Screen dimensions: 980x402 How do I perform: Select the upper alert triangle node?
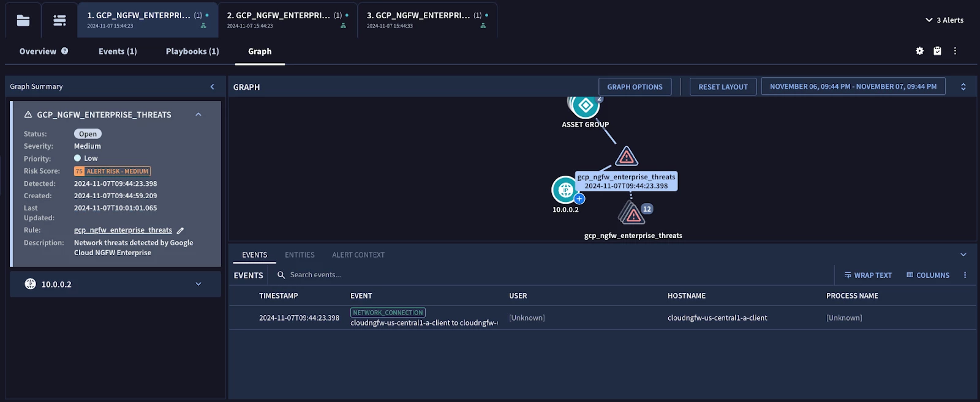[x=627, y=157]
